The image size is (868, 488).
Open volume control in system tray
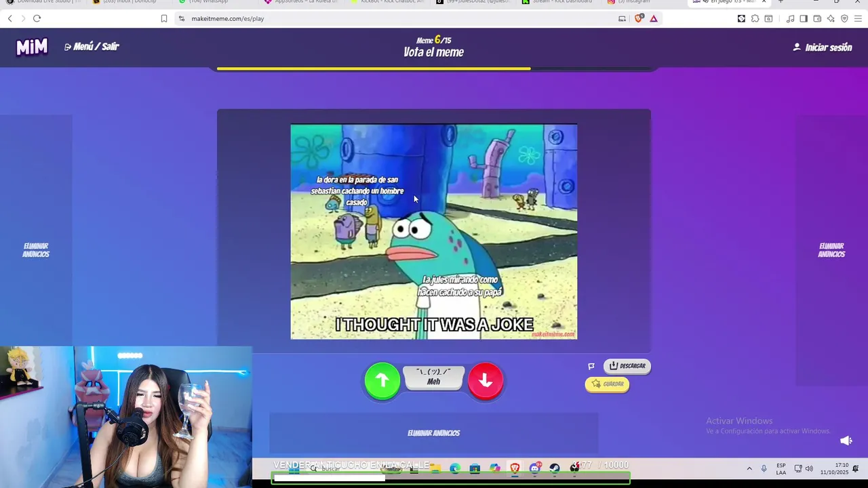(809, 468)
